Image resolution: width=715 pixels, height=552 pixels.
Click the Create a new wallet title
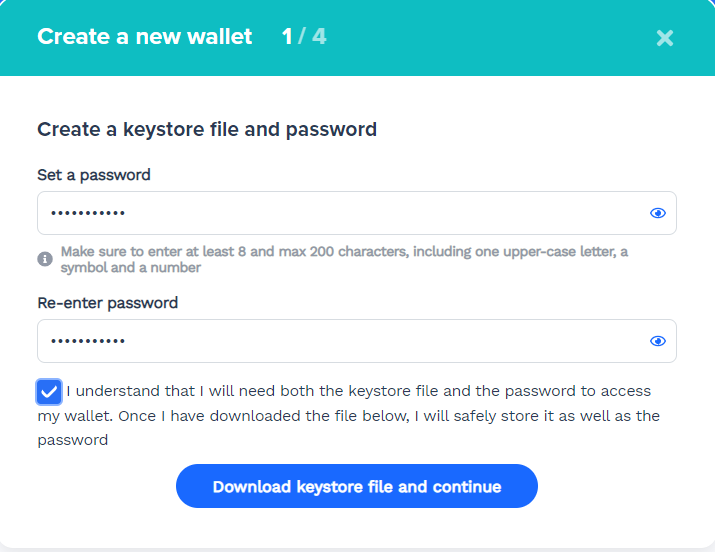pyautogui.click(x=145, y=36)
